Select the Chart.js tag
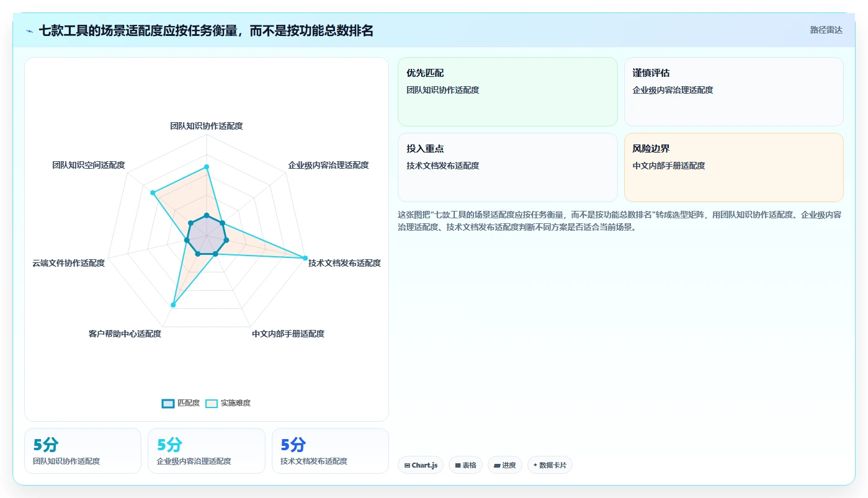The height and width of the screenshot is (498, 868). click(421, 465)
